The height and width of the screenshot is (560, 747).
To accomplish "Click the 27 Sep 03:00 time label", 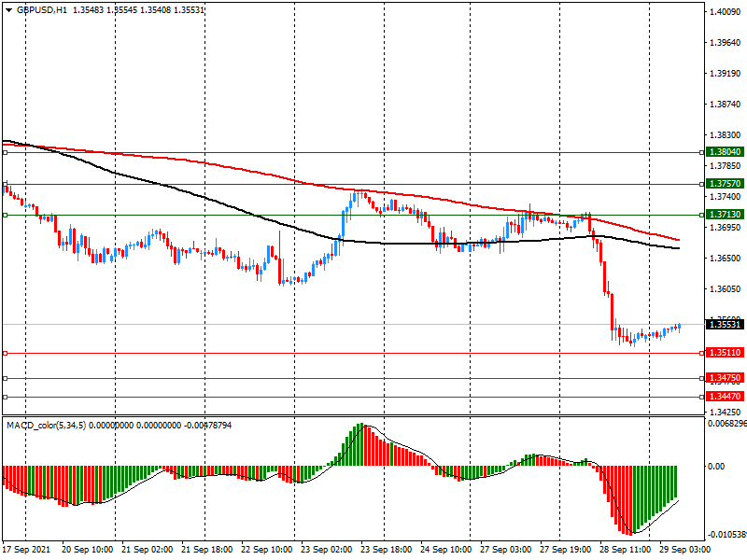I will [505, 549].
